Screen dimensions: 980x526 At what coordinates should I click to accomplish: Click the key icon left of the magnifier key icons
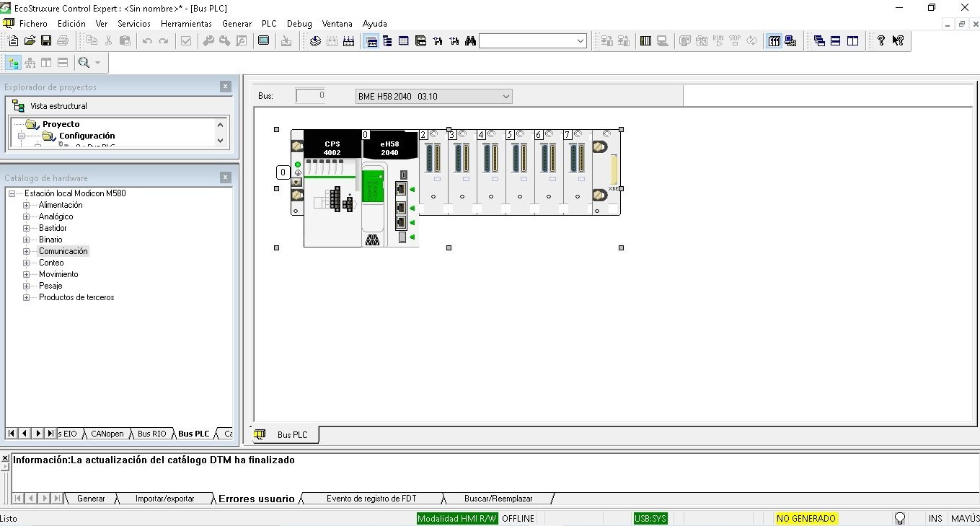[x=208, y=40]
